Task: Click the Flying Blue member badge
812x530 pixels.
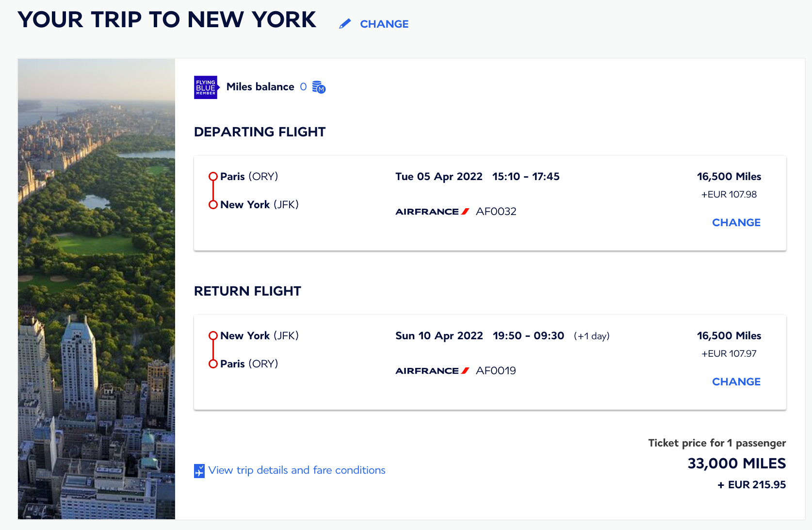Action: 207,87
